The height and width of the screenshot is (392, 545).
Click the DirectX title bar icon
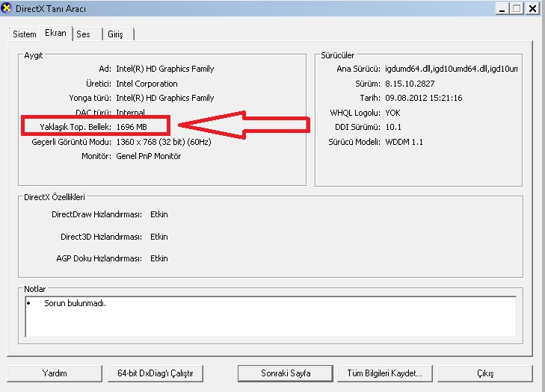pos(6,8)
